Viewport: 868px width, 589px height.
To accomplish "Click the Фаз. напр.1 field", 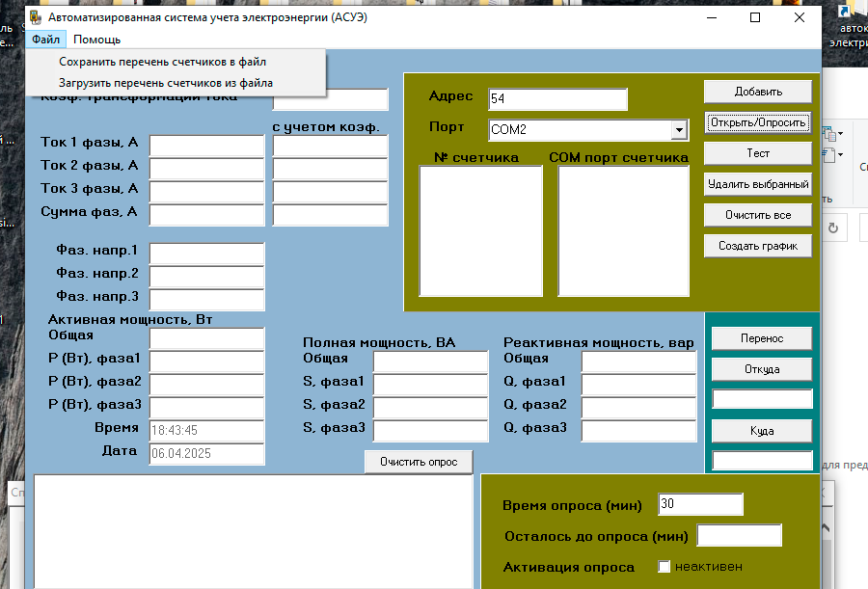I will point(207,254).
